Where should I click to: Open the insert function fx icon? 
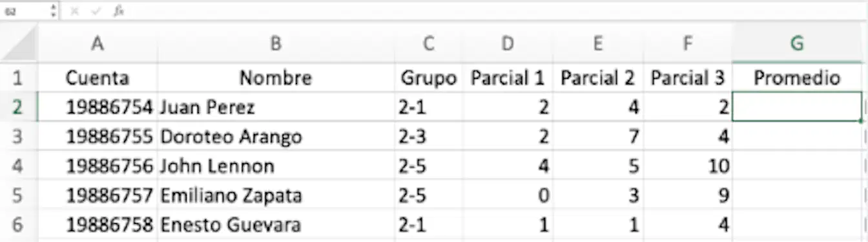click(x=118, y=11)
